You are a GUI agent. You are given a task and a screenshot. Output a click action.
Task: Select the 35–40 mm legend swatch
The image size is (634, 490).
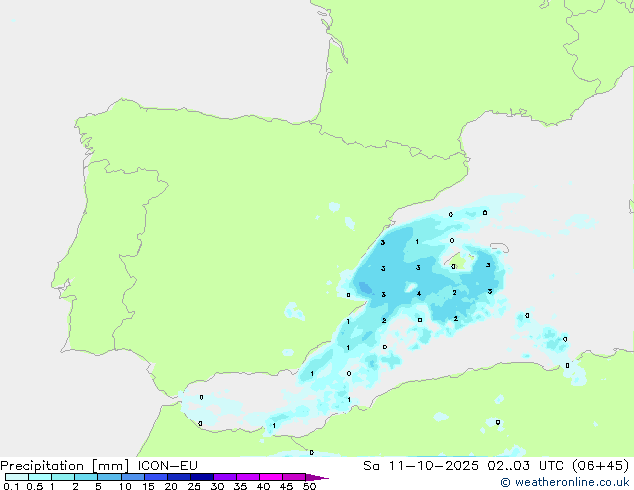(x=248, y=477)
